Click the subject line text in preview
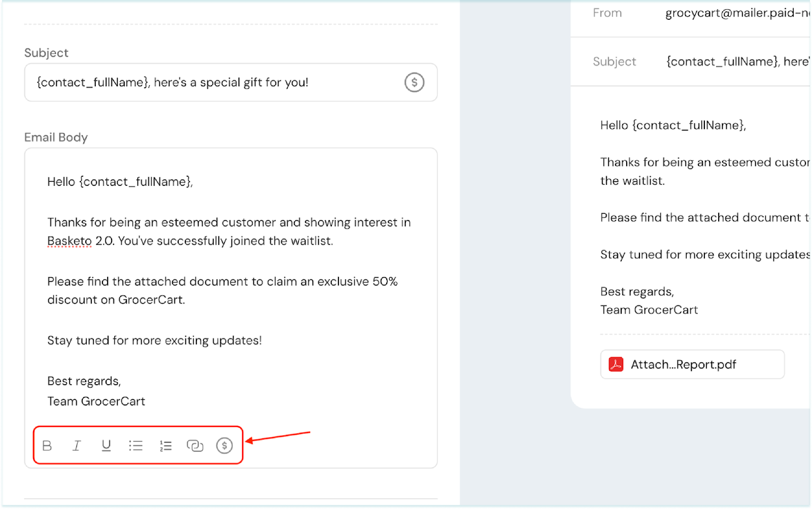 (x=737, y=62)
